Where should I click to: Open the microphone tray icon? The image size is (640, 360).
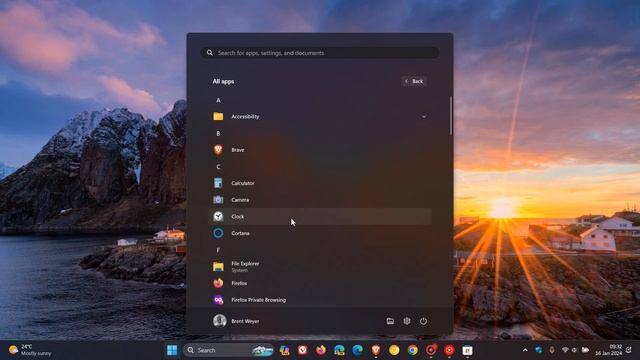552,350
